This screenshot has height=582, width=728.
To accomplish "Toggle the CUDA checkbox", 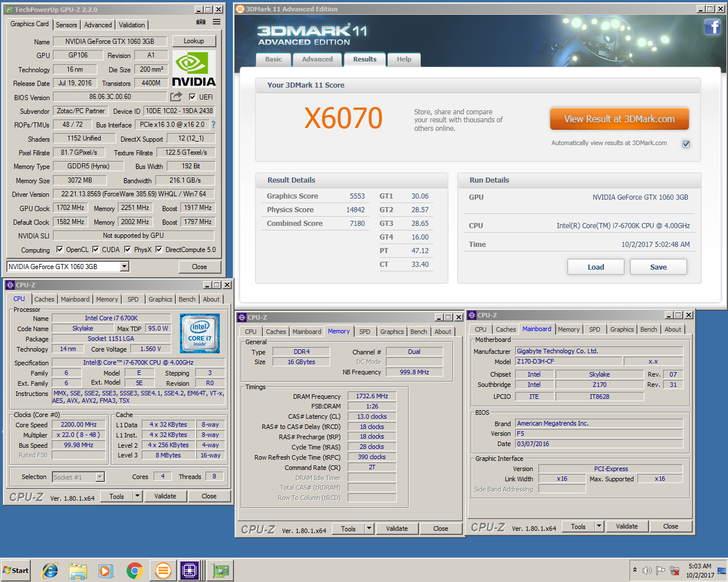I will [x=96, y=249].
